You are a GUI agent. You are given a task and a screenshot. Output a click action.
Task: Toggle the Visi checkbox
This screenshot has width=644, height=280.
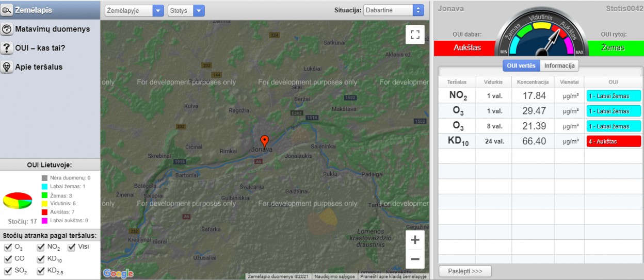tap(71, 247)
